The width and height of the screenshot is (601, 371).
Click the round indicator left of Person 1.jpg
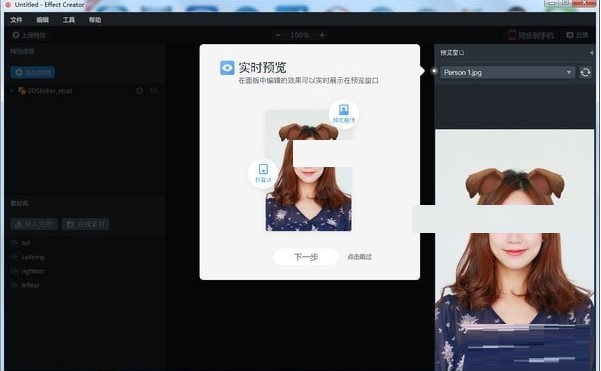pyautogui.click(x=434, y=71)
